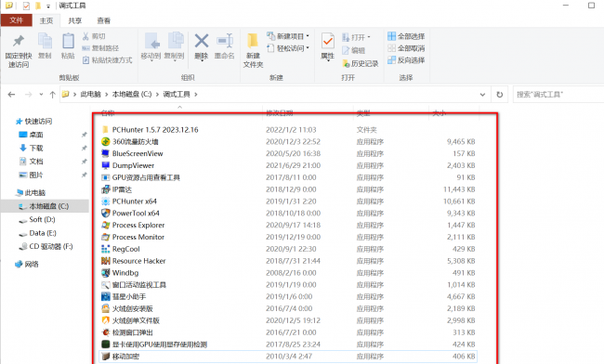Click the up one level arrow

[x=52, y=95]
